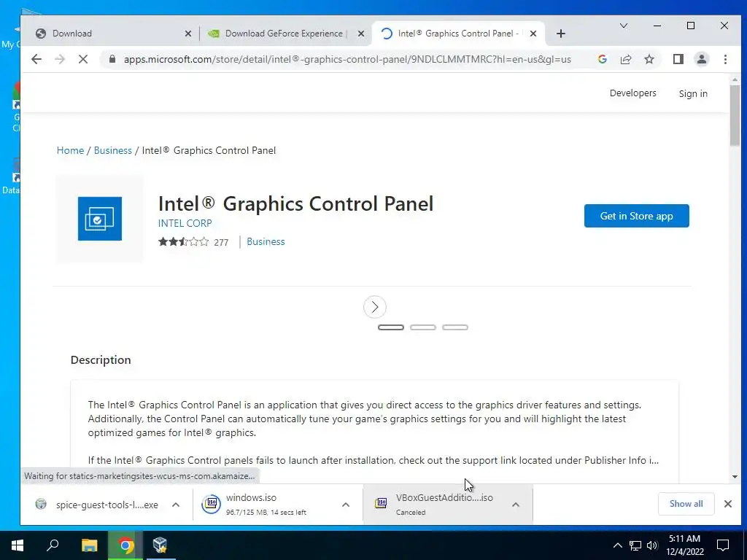The width and height of the screenshot is (747, 560).
Task: Open the notification center icon
Action: point(723,545)
